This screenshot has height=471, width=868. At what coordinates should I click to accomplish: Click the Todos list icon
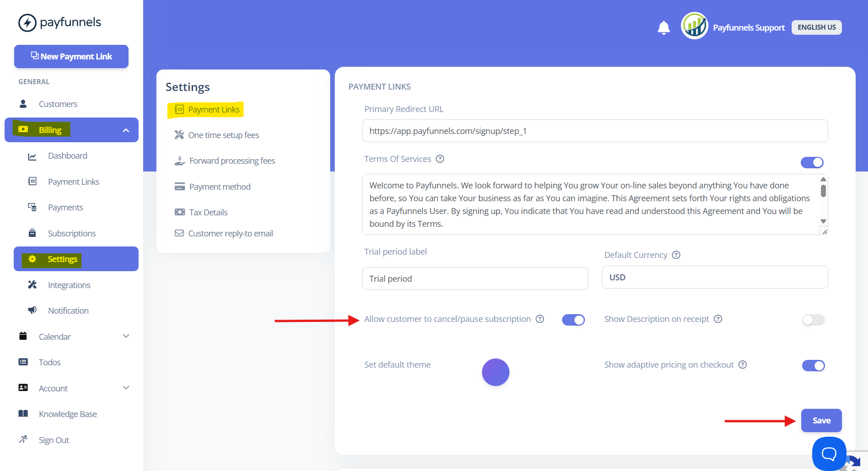pos(23,362)
